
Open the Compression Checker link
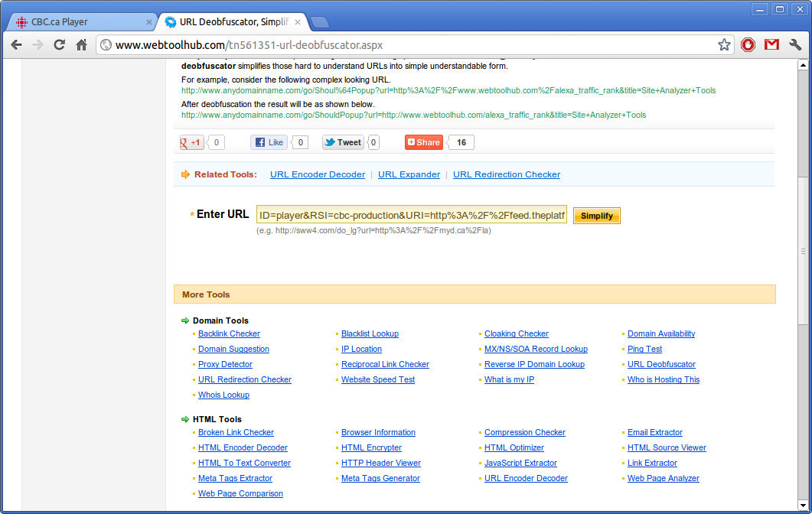point(524,432)
